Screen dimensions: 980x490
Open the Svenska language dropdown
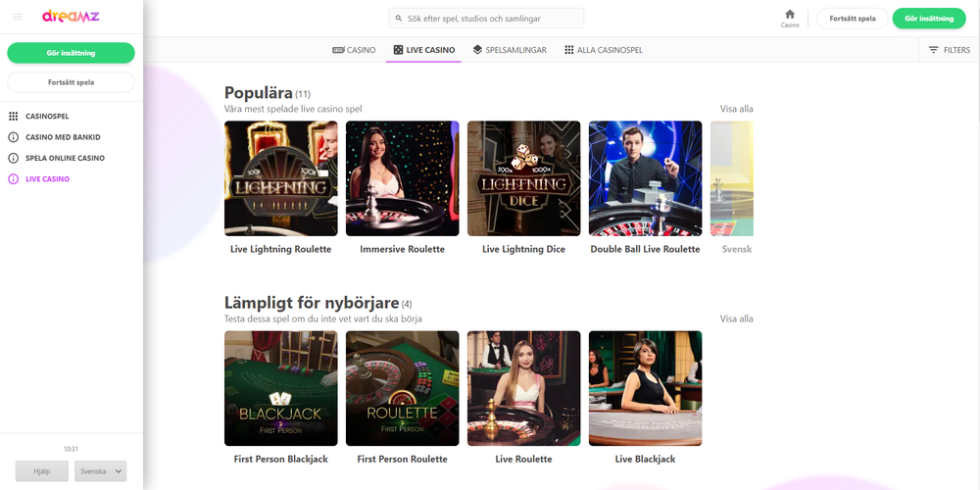pyautogui.click(x=100, y=471)
